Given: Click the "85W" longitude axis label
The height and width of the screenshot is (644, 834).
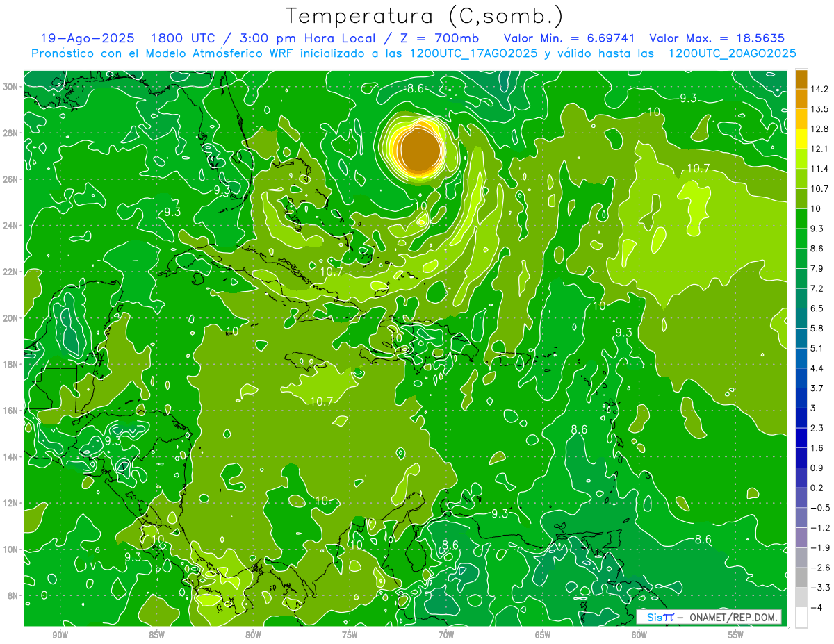Looking at the screenshot, I should pyautogui.click(x=157, y=635).
